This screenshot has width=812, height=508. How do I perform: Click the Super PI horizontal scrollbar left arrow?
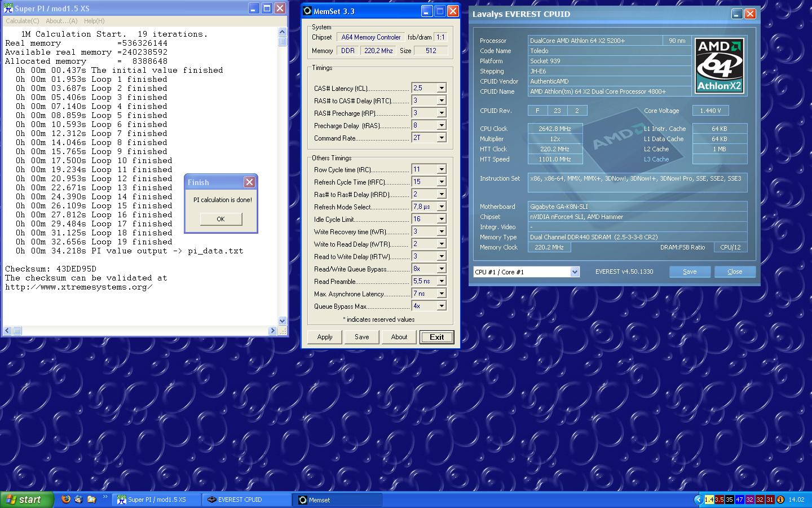[x=7, y=331]
